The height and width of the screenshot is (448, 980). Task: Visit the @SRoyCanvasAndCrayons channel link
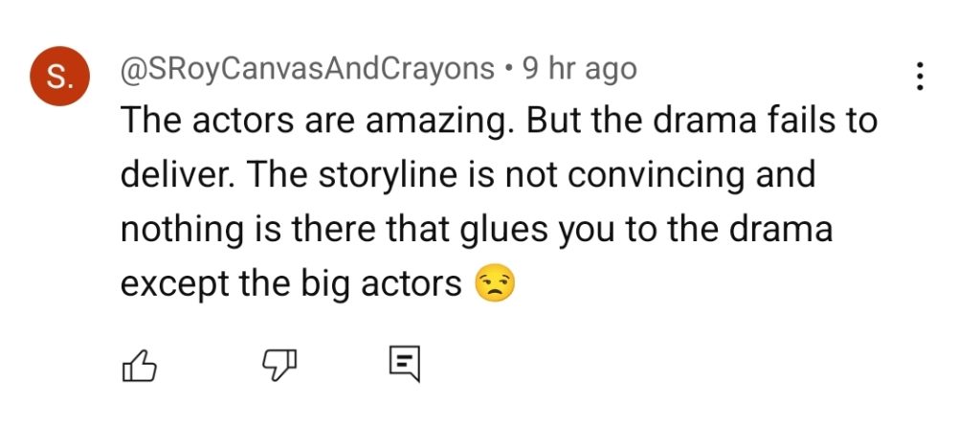(x=307, y=70)
